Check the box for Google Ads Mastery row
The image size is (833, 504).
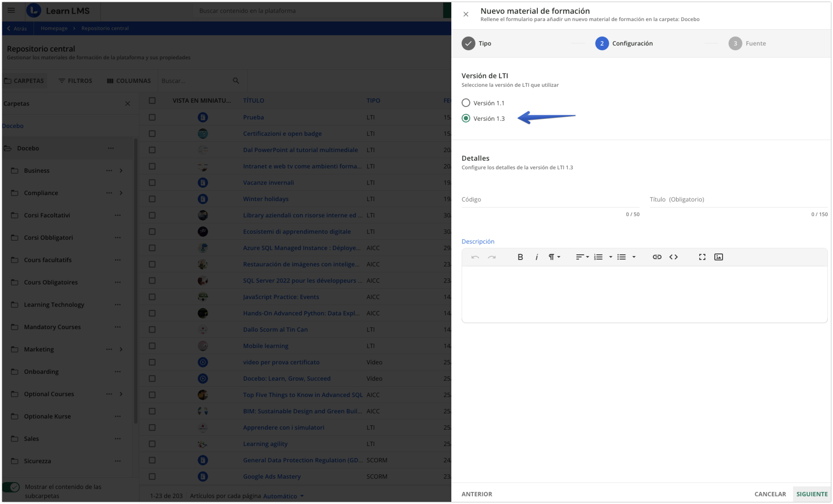152,476
